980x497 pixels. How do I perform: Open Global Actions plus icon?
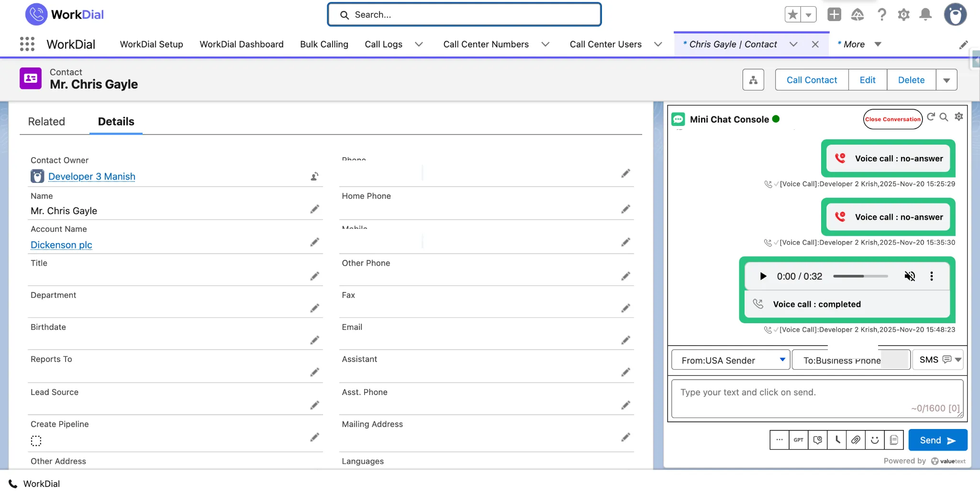[x=834, y=14]
